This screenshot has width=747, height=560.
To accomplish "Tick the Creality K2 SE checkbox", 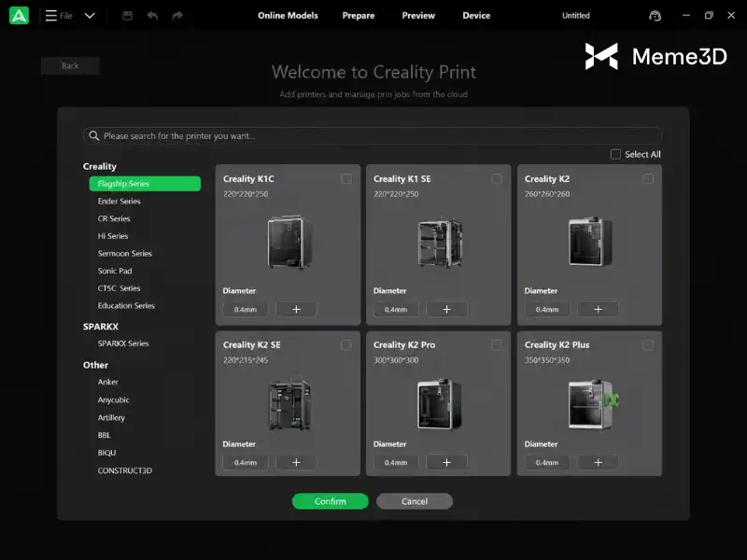I will (346, 344).
